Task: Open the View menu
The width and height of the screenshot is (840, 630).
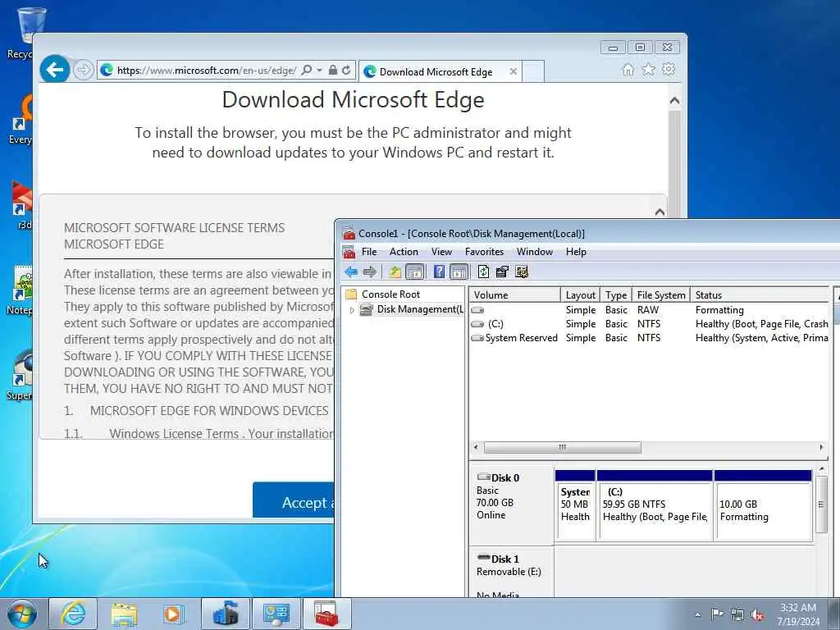Action: [x=441, y=252]
